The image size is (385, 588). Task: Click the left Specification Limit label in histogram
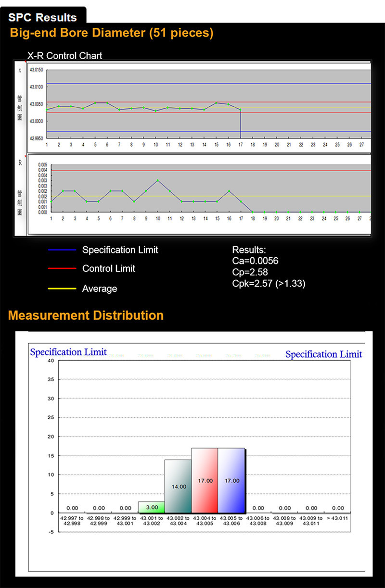pos(68,352)
